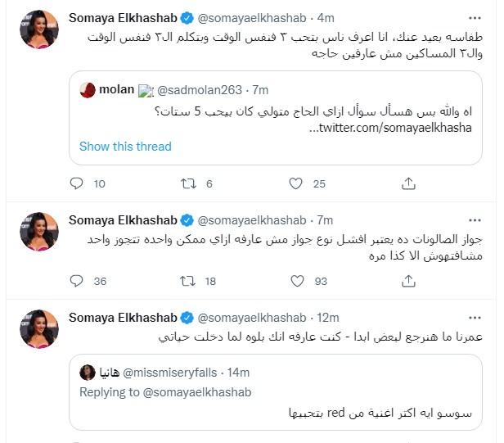The width and height of the screenshot is (504, 443).
Task: Open the '7m' timestamp of second tweet
Action: [324, 219]
